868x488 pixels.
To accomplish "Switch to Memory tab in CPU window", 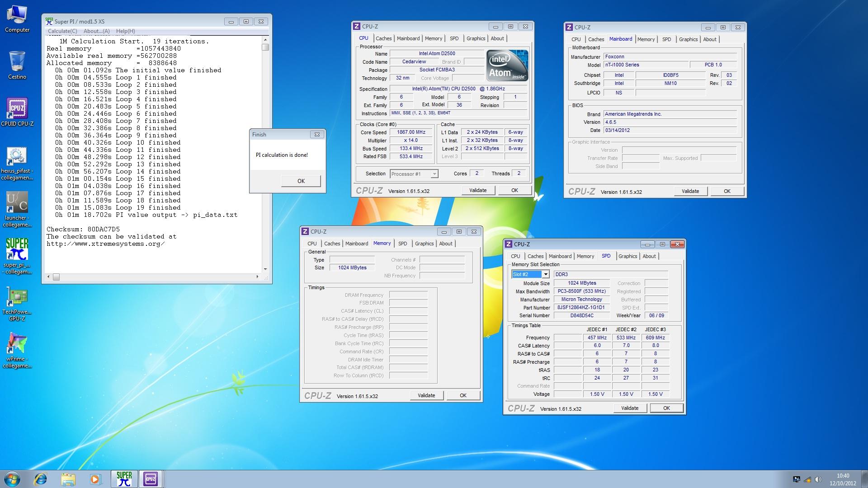I will [434, 38].
